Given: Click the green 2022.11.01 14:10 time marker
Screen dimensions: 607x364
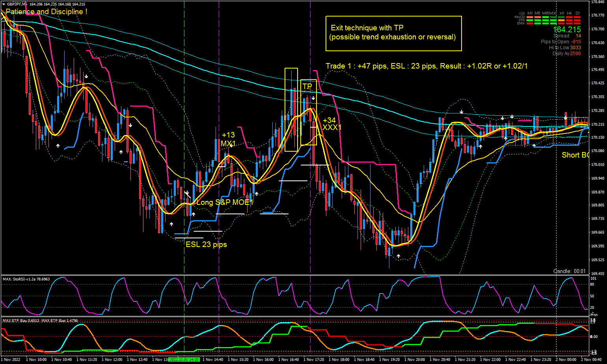Looking at the screenshot, I should (x=184, y=359).
